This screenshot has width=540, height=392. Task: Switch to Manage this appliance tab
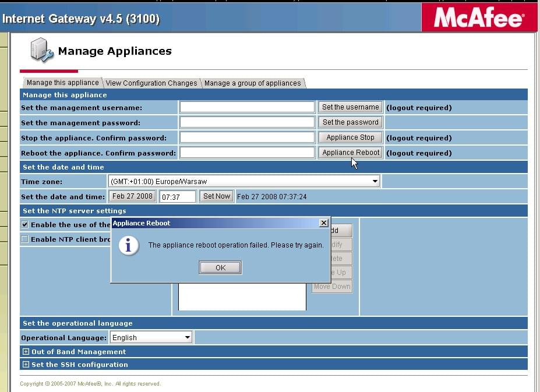tap(63, 83)
